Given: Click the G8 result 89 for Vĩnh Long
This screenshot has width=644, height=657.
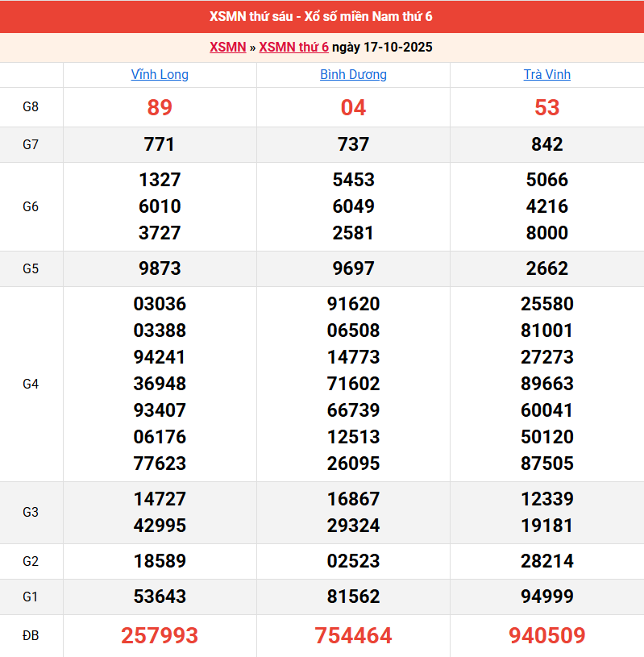Looking at the screenshot, I should 160,107.
